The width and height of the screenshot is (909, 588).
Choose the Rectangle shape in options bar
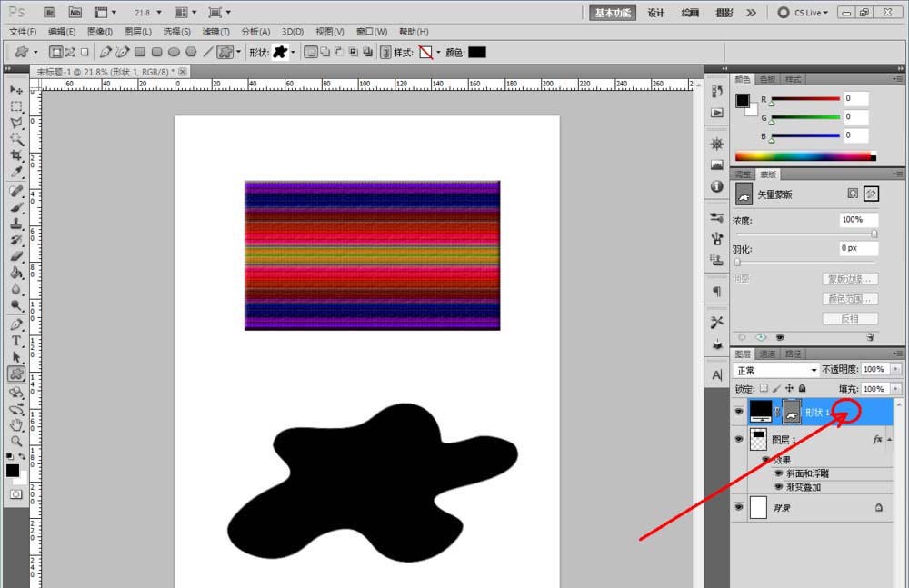[x=140, y=52]
